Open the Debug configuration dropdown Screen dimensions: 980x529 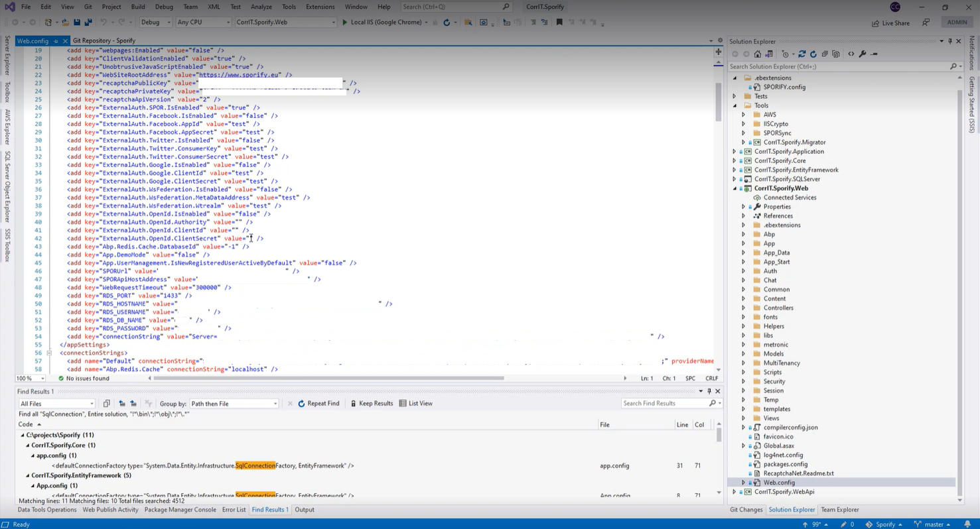click(x=156, y=23)
